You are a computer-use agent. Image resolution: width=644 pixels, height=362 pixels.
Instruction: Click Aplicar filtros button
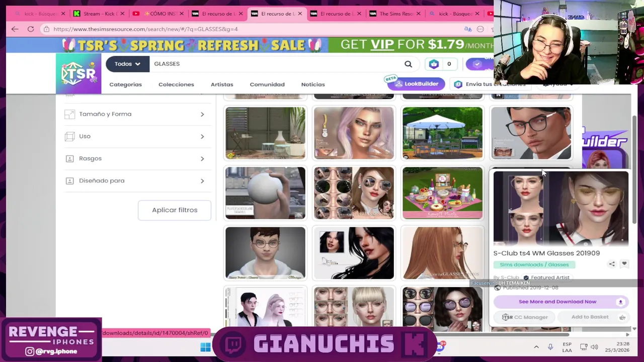click(x=175, y=210)
